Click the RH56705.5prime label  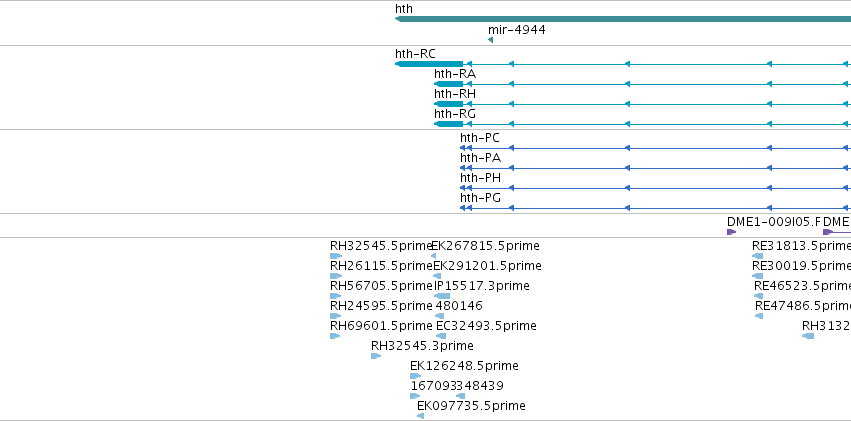(381, 286)
